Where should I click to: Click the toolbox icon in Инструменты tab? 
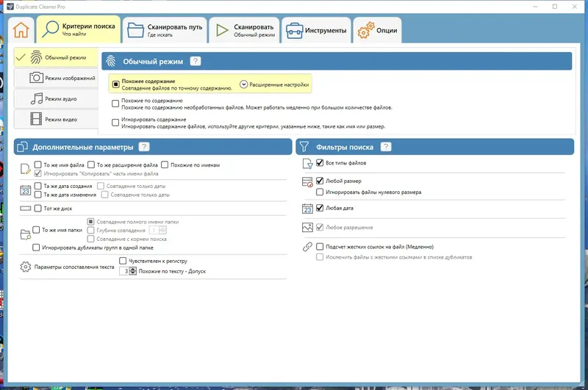(295, 31)
